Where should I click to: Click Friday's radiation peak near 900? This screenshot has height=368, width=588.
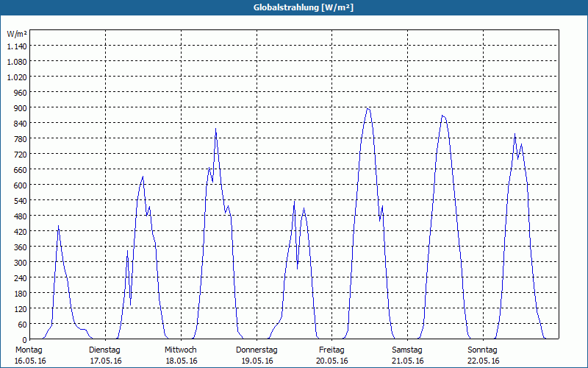click(368, 108)
